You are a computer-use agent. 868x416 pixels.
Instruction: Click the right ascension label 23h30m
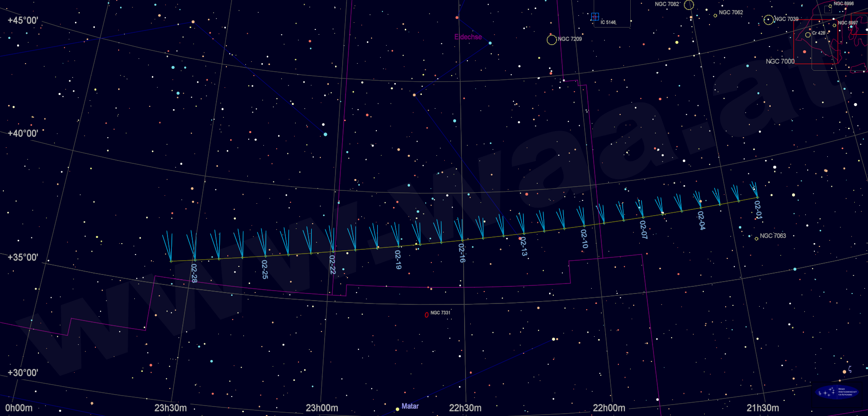coord(170,408)
